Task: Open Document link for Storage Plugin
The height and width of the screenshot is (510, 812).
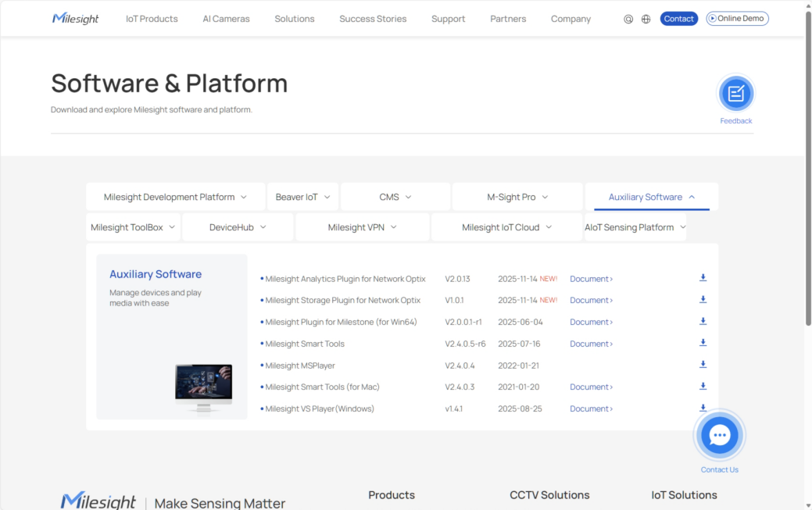Action: click(x=591, y=301)
